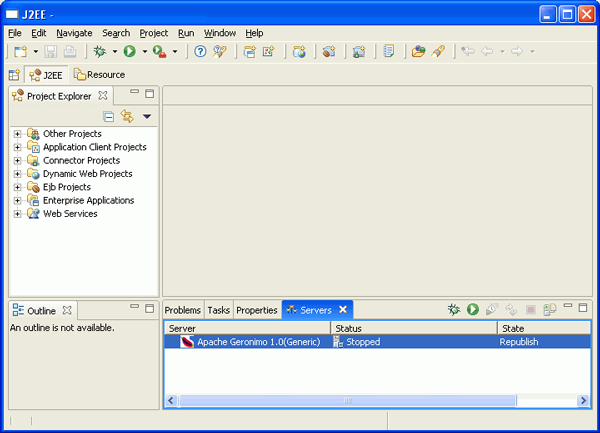Switch to the Properties tab
The height and width of the screenshot is (433, 600).
[257, 310]
